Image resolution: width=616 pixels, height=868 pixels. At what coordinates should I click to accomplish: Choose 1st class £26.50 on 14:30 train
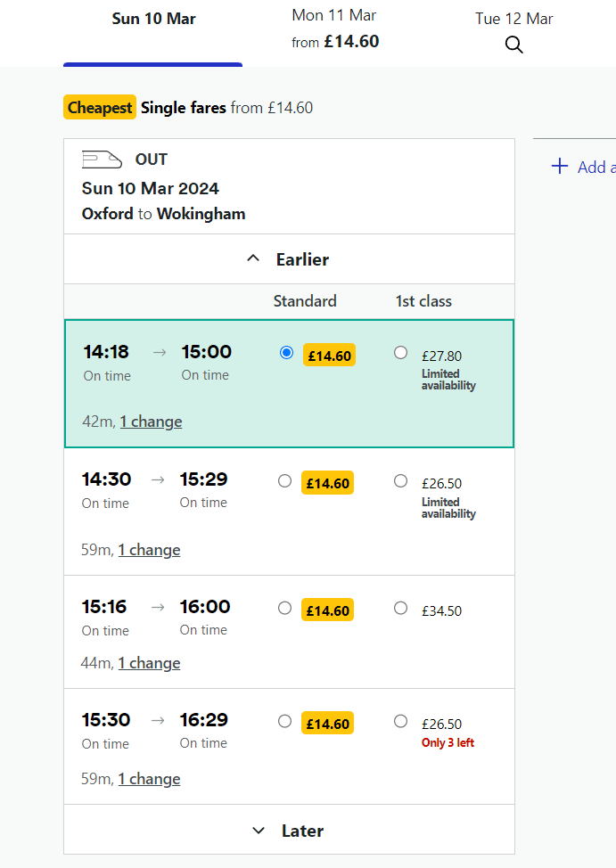coord(400,481)
